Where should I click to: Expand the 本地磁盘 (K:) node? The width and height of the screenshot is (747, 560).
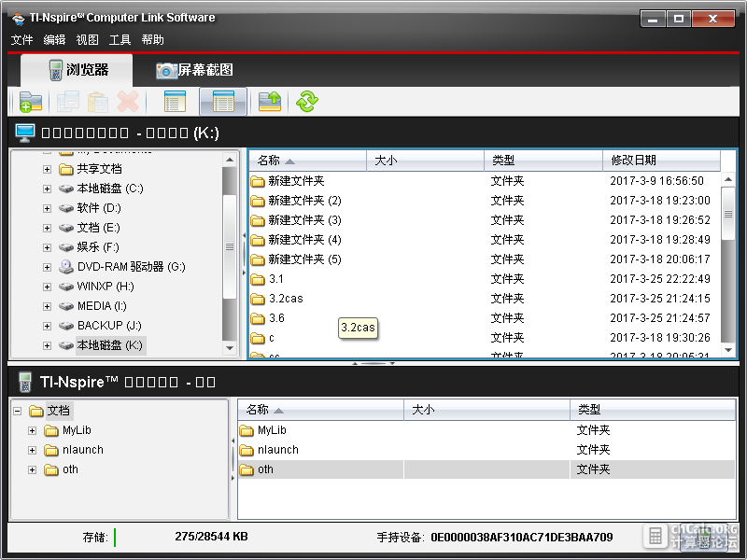coord(47,345)
